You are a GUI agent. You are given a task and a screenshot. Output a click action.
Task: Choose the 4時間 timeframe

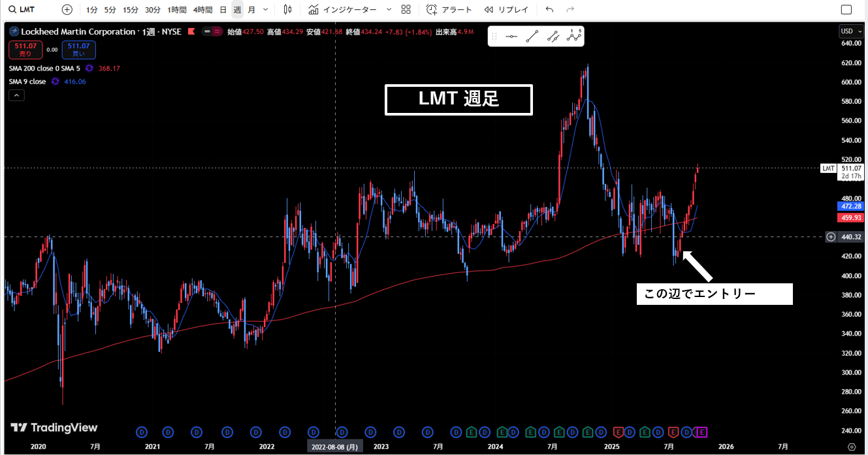202,10
